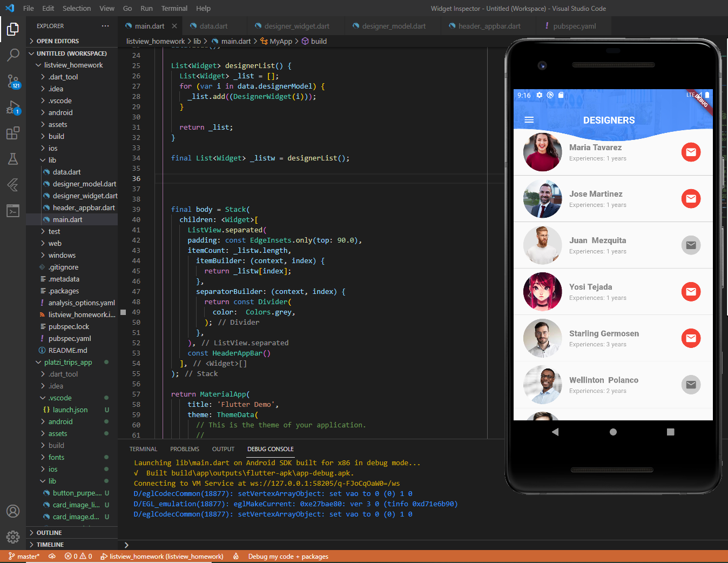
Task: Open the Help menu
Action: [x=204, y=8]
